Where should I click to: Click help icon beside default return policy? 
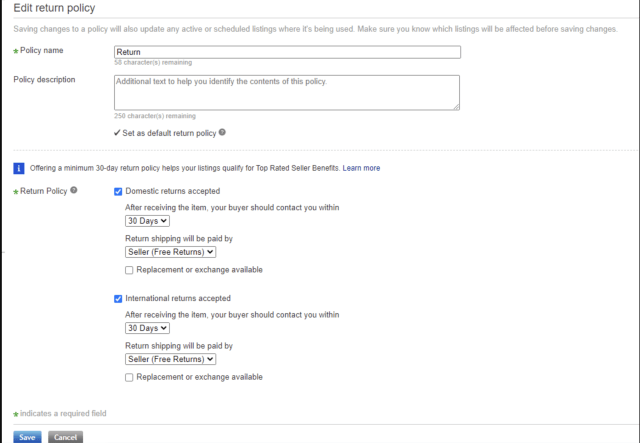click(222, 132)
